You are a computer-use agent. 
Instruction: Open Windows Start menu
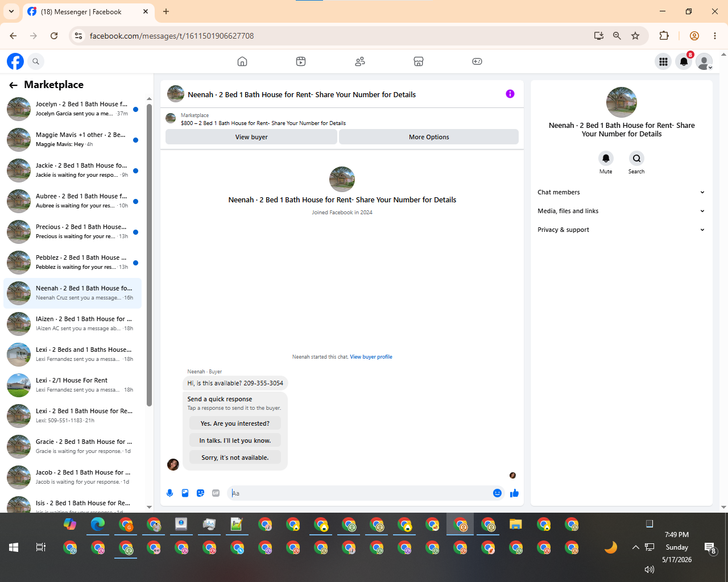pyautogui.click(x=14, y=547)
